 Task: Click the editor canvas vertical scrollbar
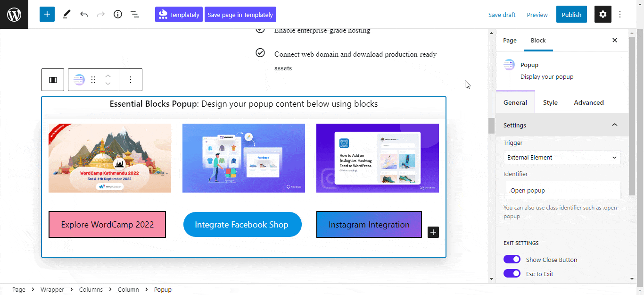[x=491, y=126]
